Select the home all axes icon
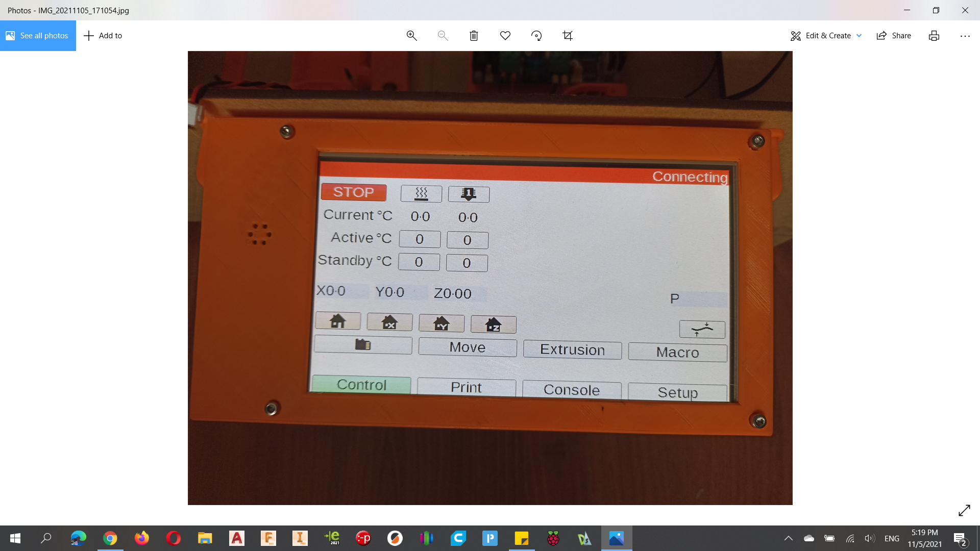Viewport: 980px width, 551px height. coord(338,321)
